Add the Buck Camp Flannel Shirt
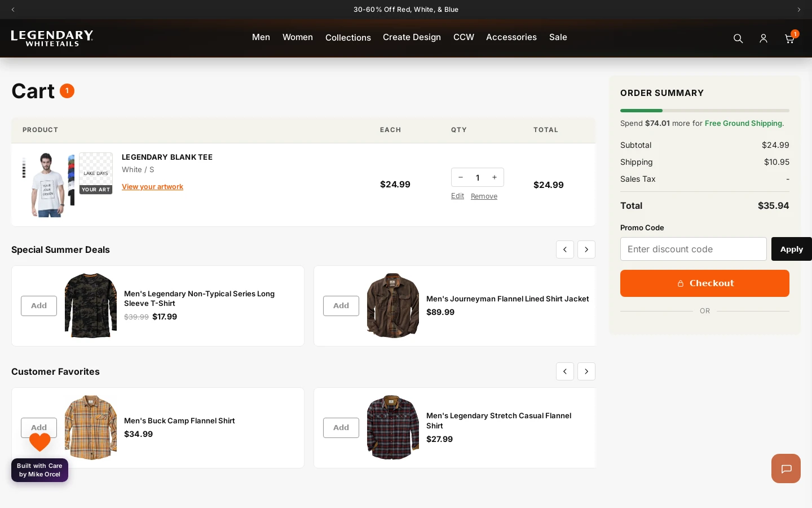This screenshot has height=508, width=812. click(x=39, y=428)
